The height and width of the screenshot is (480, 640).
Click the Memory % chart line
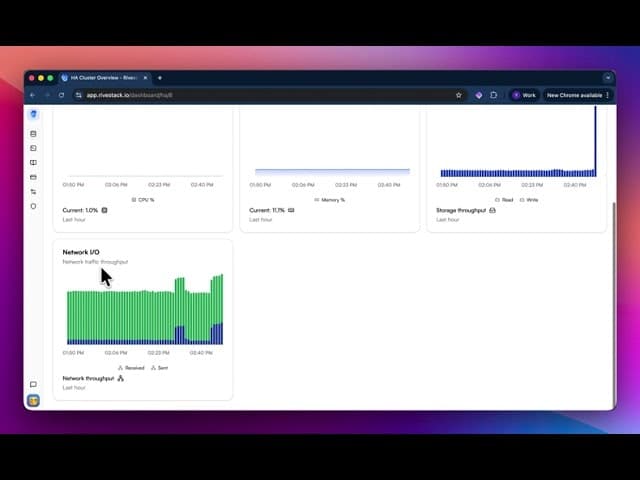pos(332,171)
